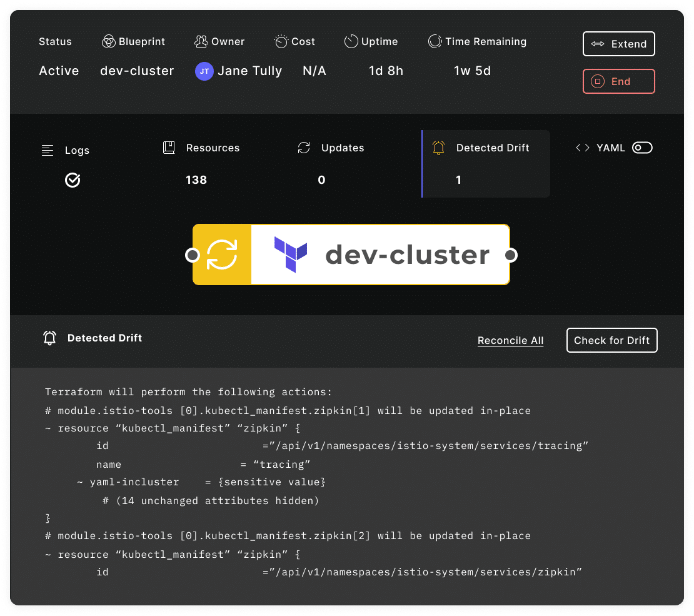694x616 pixels.
Task: Click the yellow sync icon on dev-cluster node
Action: 222,255
